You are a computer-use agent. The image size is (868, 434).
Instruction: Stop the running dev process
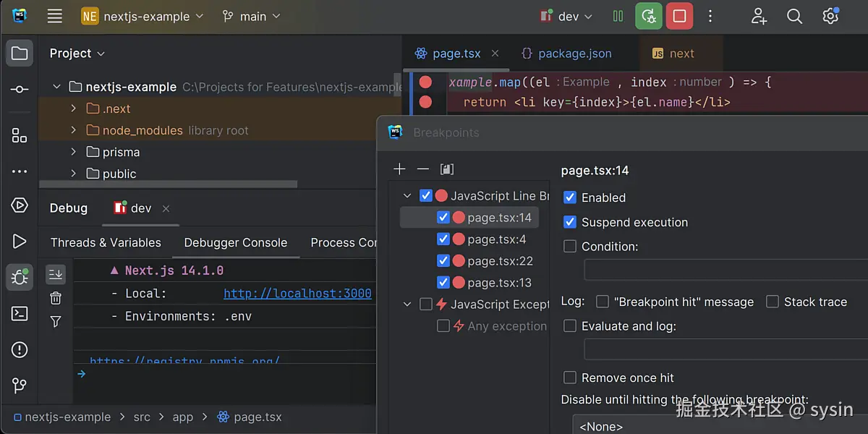(x=678, y=15)
